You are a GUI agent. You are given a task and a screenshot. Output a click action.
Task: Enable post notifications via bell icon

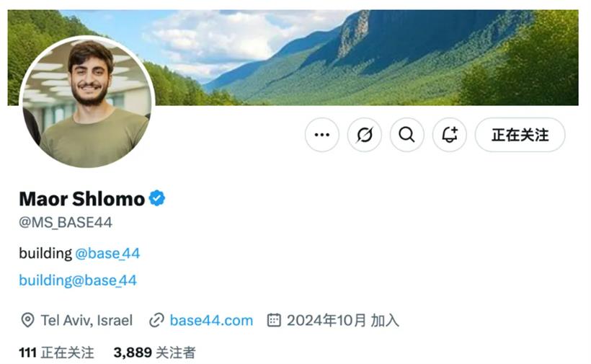click(x=450, y=135)
